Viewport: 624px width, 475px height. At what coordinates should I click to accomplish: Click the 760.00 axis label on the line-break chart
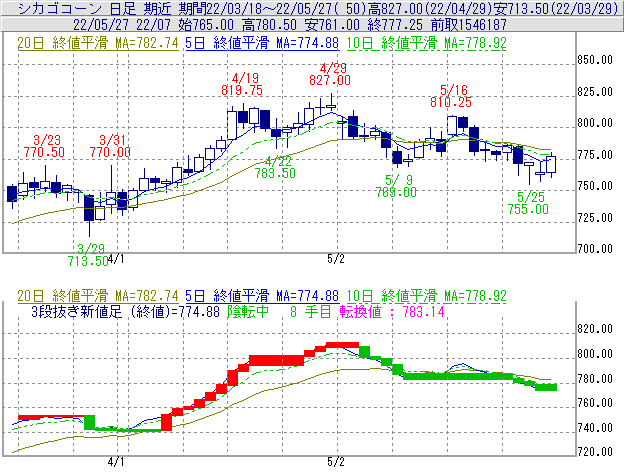[595, 403]
